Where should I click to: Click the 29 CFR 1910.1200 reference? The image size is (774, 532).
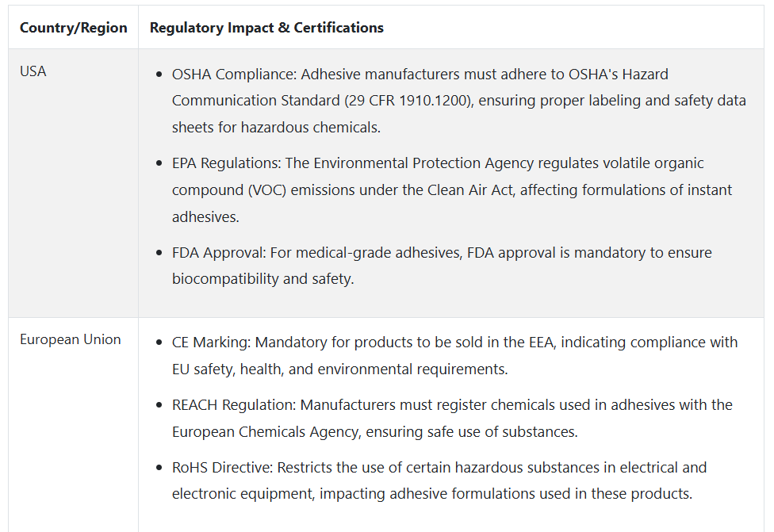tap(408, 101)
